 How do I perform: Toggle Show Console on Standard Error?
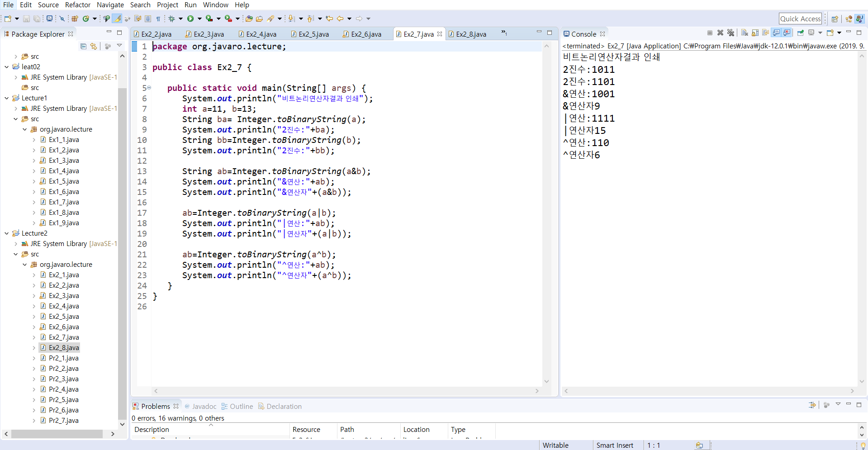click(787, 33)
